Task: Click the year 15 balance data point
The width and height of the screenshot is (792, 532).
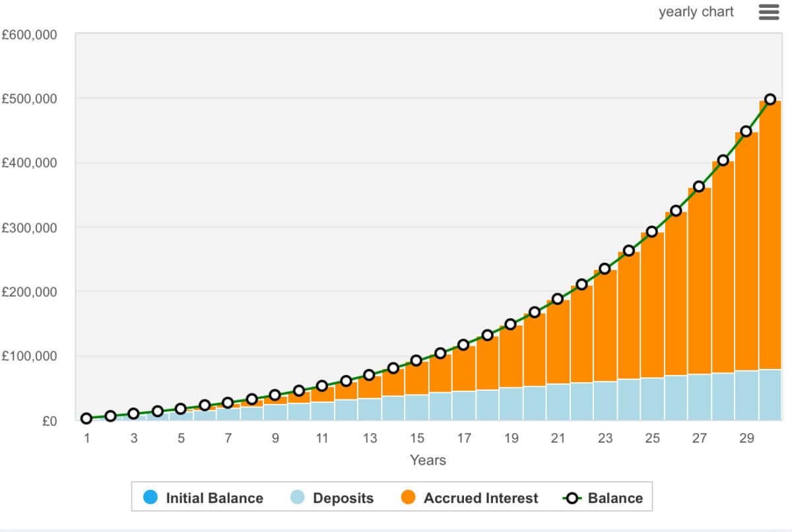Action: [x=416, y=360]
